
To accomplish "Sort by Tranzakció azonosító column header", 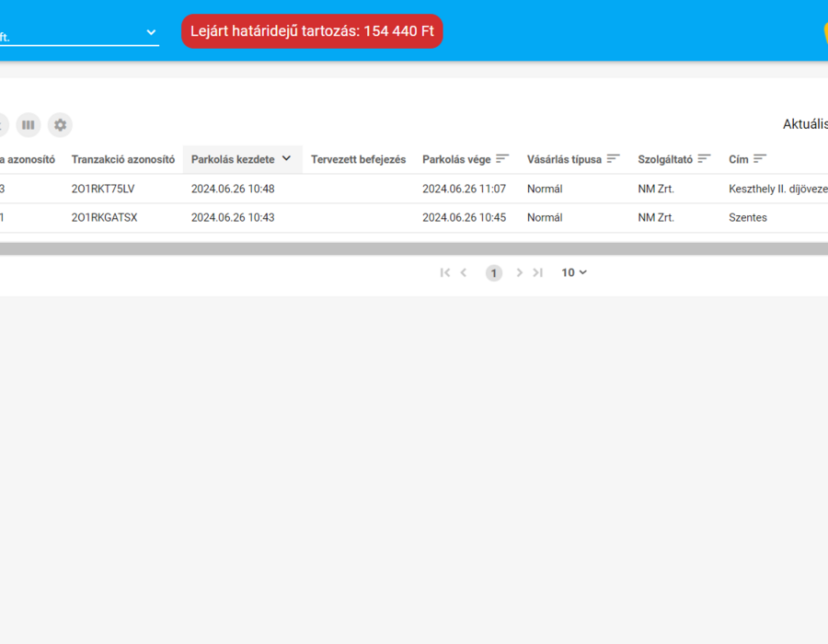I will 123,159.
